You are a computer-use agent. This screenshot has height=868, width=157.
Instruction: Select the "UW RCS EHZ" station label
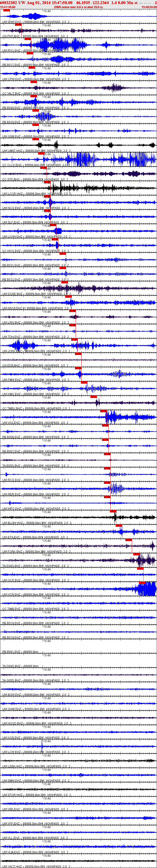pos(11,480)
